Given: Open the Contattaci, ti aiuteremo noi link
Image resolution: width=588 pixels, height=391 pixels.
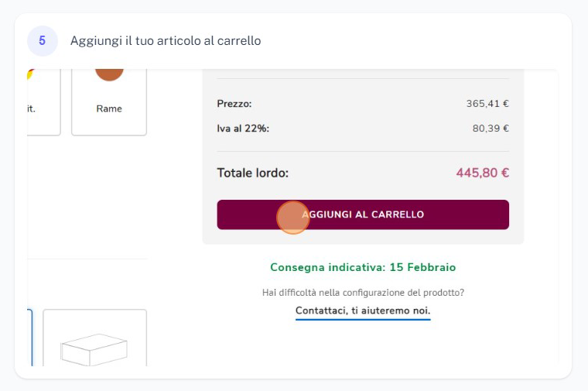Looking at the screenshot, I should point(363,310).
